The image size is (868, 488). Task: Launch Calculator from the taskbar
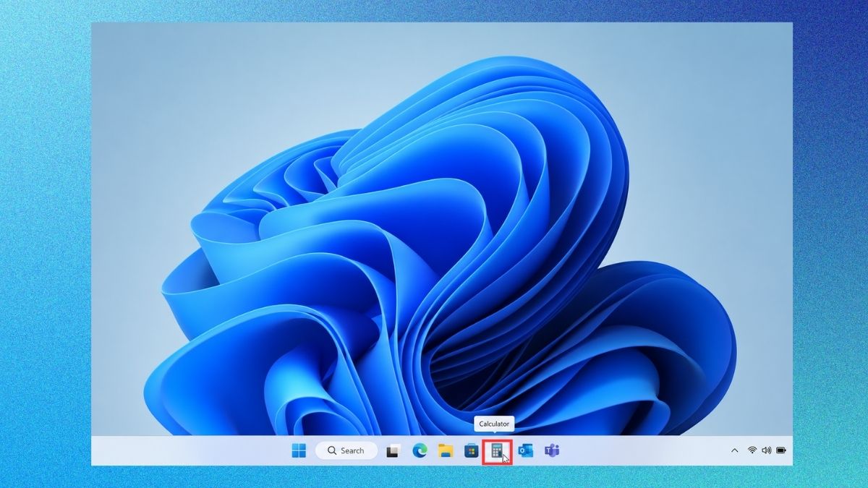pos(497,450)
